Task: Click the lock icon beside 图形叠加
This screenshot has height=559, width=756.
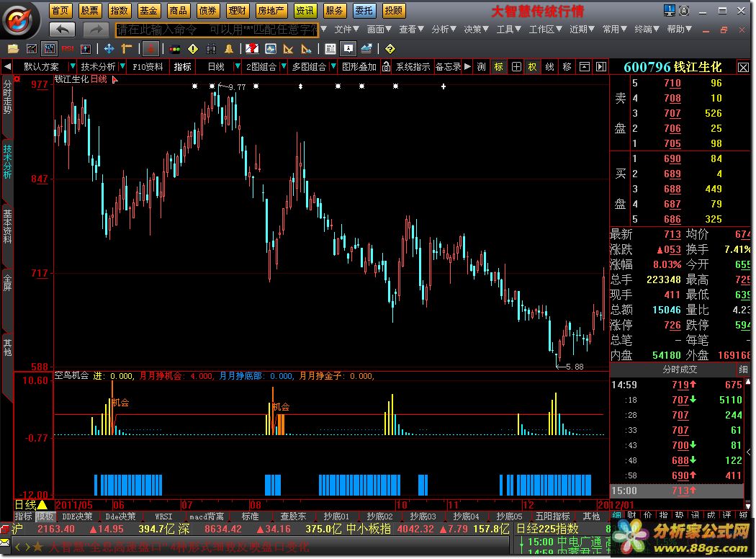Action: click(386, 66)
